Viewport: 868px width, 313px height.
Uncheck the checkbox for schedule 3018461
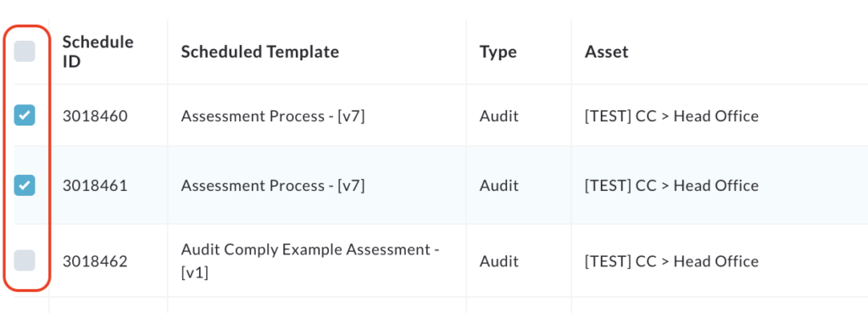pos(25,185)
